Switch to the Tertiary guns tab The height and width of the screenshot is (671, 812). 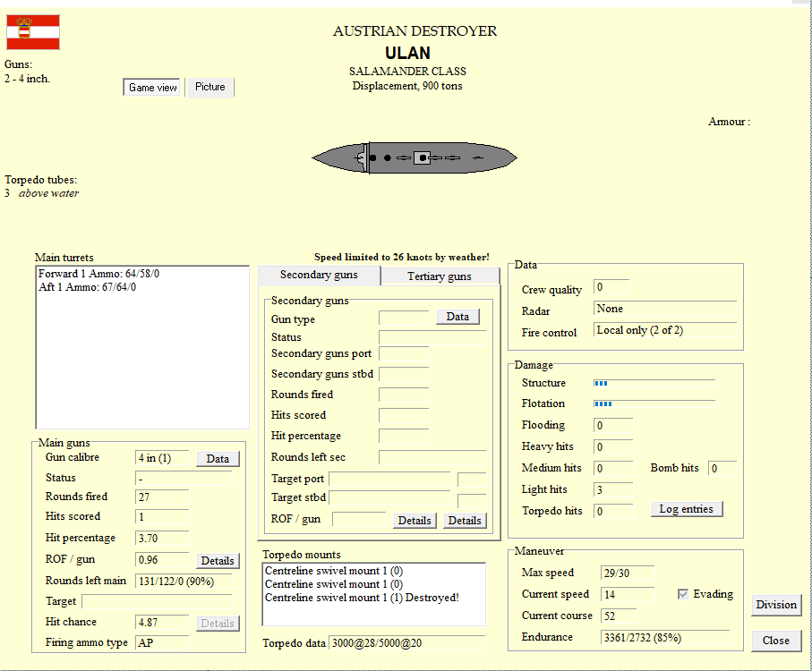(x=440, y=276)
